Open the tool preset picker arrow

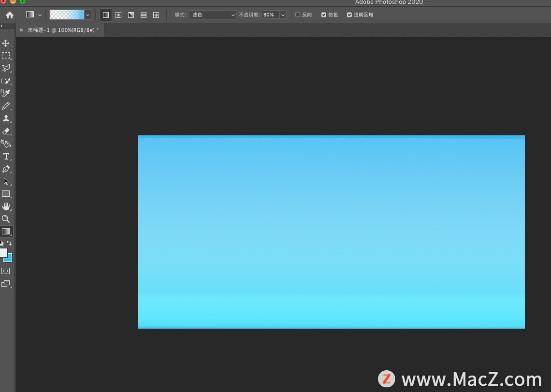pos(40,15)
